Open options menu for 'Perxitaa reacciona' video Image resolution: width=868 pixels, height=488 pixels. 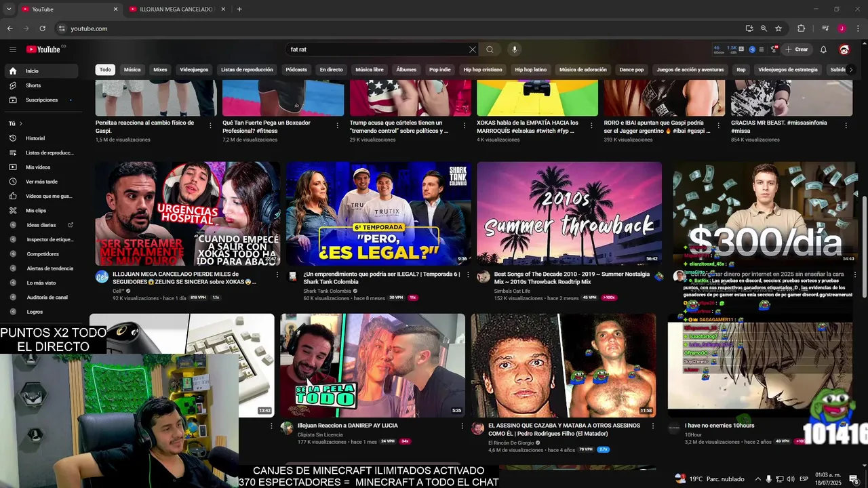(210, 125)
